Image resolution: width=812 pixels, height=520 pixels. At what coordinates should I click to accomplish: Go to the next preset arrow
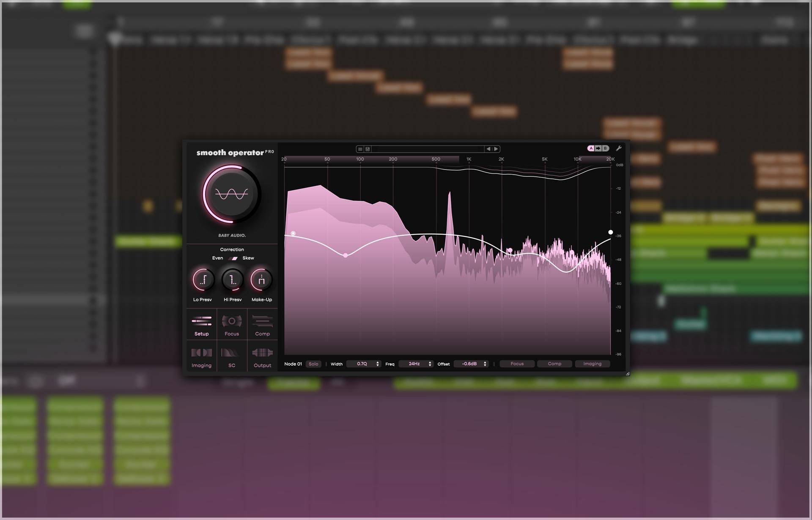(496, 149)
